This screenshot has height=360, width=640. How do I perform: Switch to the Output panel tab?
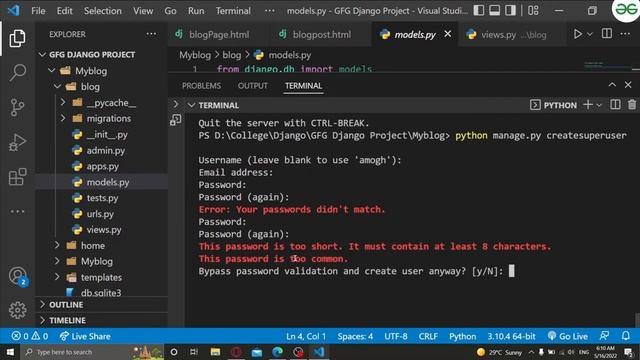253,86
